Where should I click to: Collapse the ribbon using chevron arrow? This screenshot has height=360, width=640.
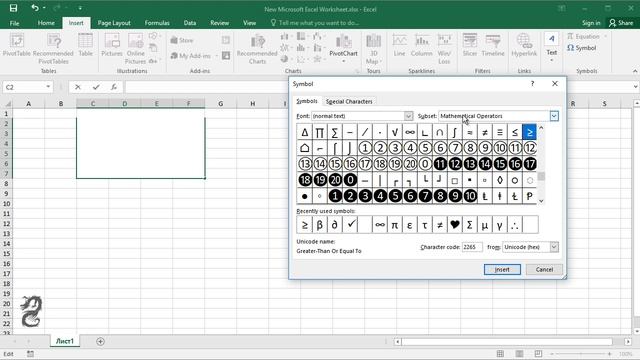[x=635, y=71]
